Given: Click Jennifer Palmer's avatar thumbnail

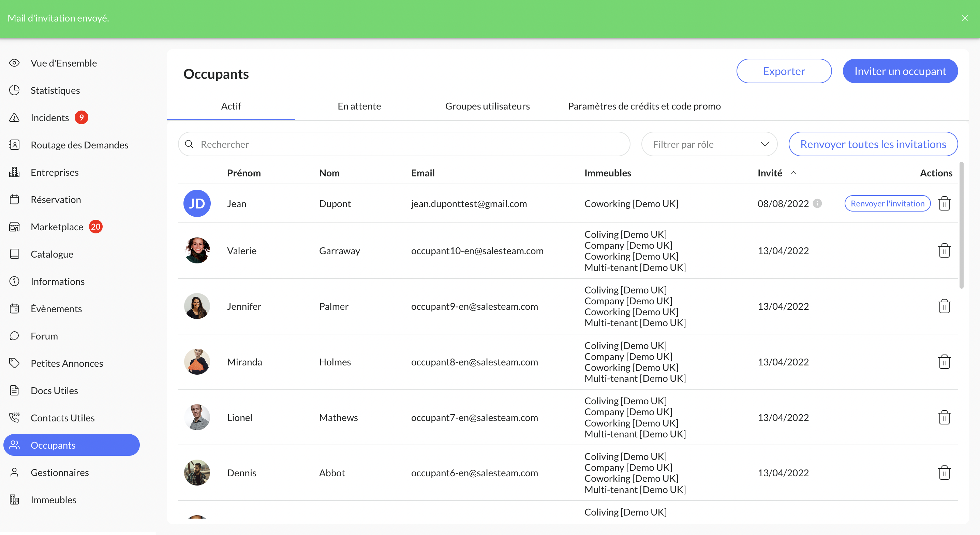Looking at the screenshot, I should click(x=197, y=306).
